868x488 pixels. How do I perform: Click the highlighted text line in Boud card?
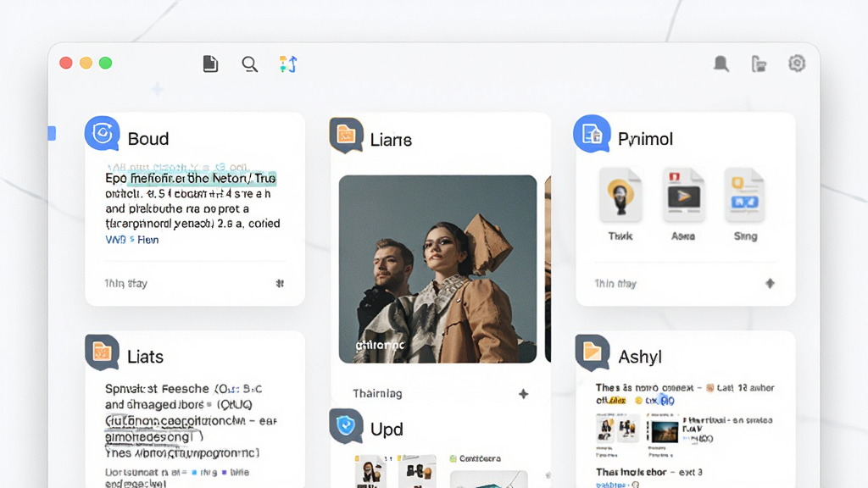(191, 178)
